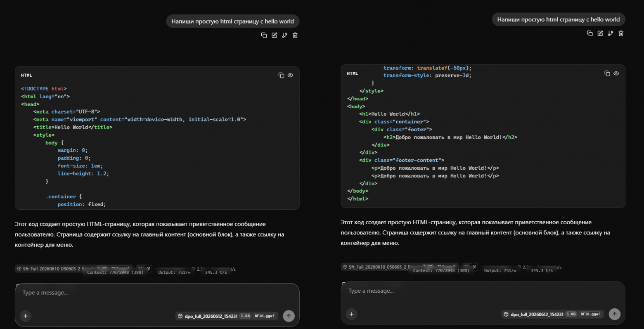Toggle preview of the right HTML code block
Image resolution: width=644 pixels, height=329 pixels.
point(616,73)
